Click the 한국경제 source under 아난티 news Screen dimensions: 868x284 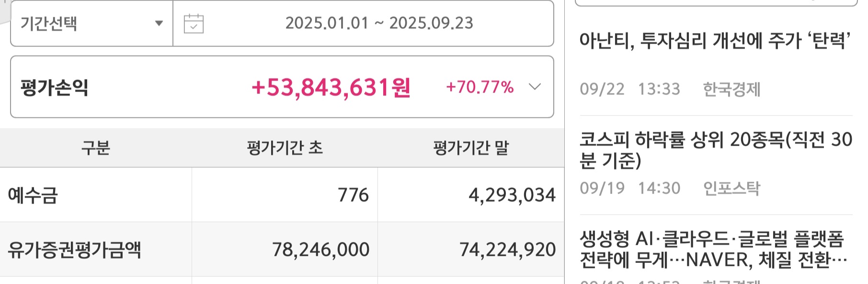coord(731,89)
